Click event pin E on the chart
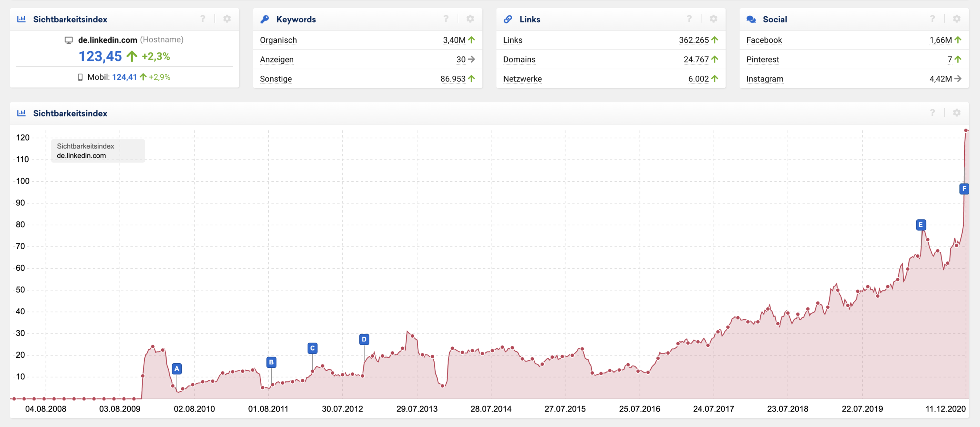980x427 pixels. [x=921, y=225]
